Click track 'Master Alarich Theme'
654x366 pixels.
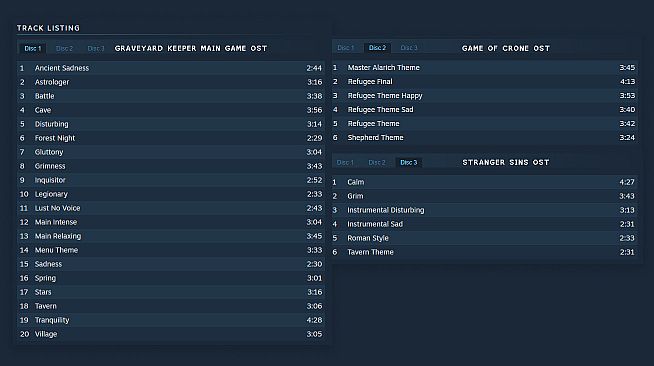pyautogui.click(x=485, y=68)
